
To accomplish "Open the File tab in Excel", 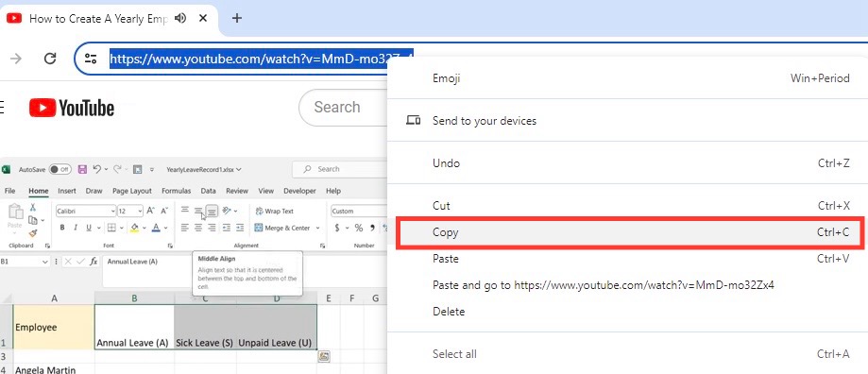I will coord(10,191).
